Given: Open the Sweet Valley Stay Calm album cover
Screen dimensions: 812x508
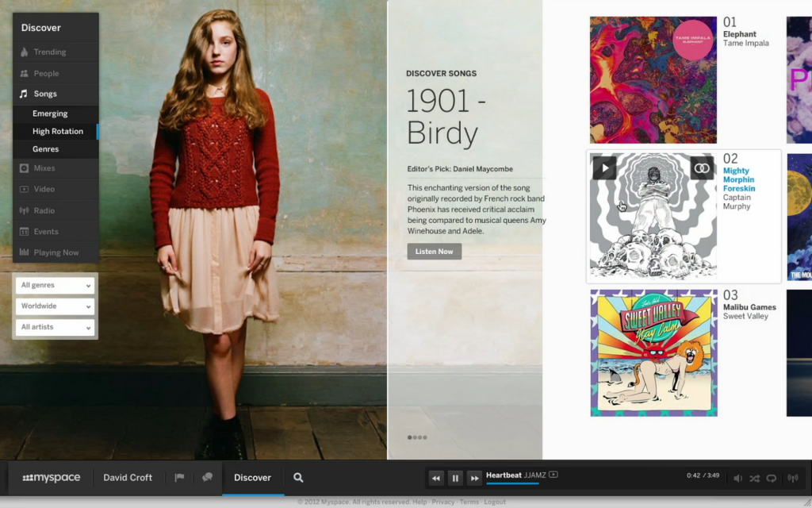Looking at the screenshot, I should 653,353.
